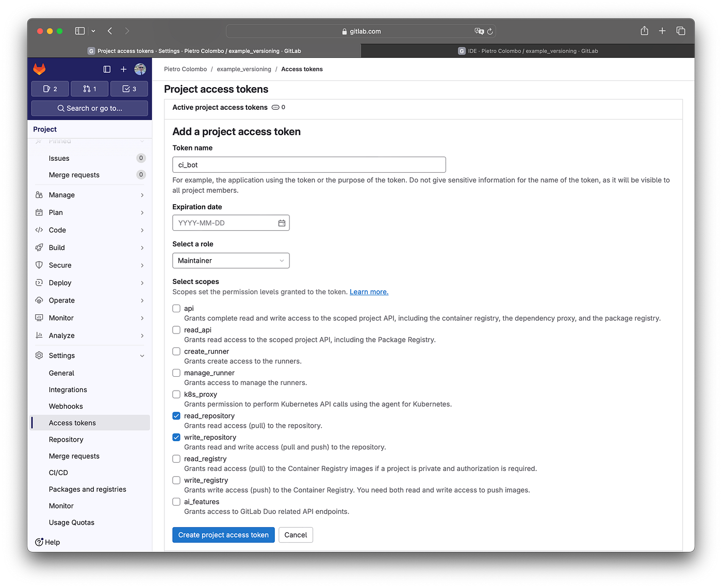Viewport: 722px width, 588px height.
Task: Open assigned issues counter showing 2
Action: point(50,89)
